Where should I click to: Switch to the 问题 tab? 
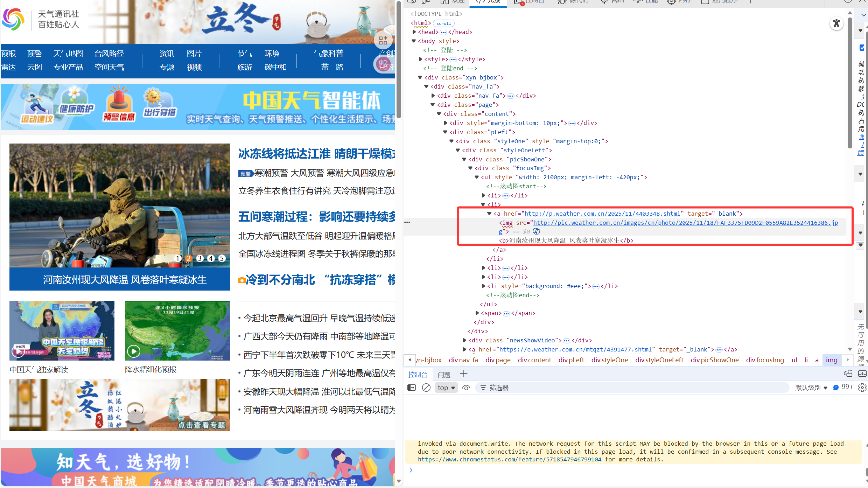click(x=443, y=374)
